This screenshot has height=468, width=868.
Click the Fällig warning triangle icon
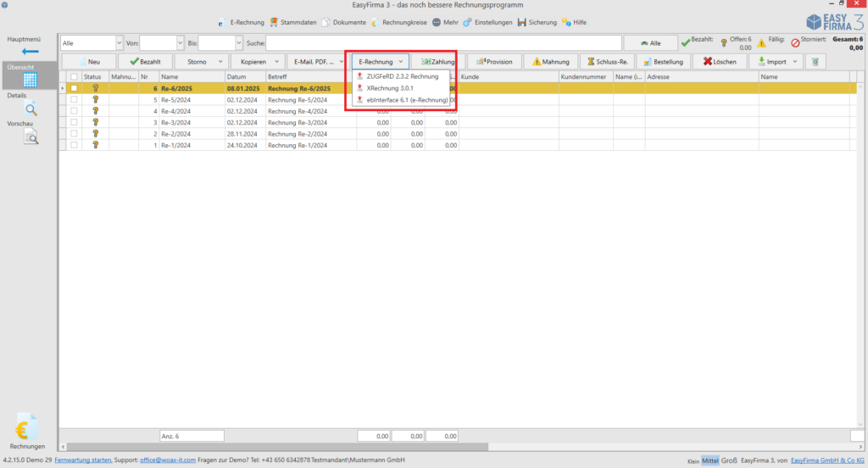[762, 42]
